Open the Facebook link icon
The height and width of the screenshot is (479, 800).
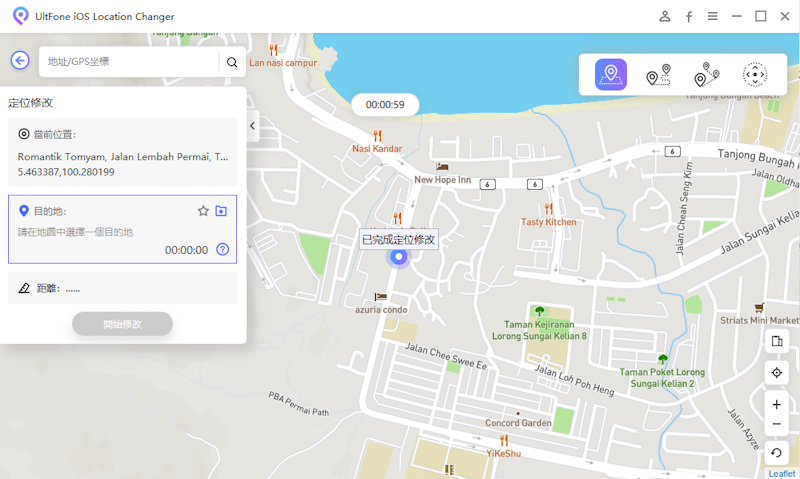click(x=689, y=17)
